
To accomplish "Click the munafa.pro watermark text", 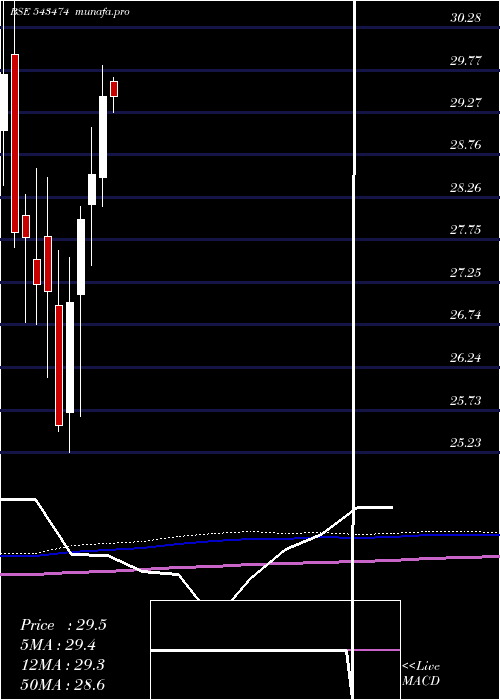I will click(x=103, y=12).
